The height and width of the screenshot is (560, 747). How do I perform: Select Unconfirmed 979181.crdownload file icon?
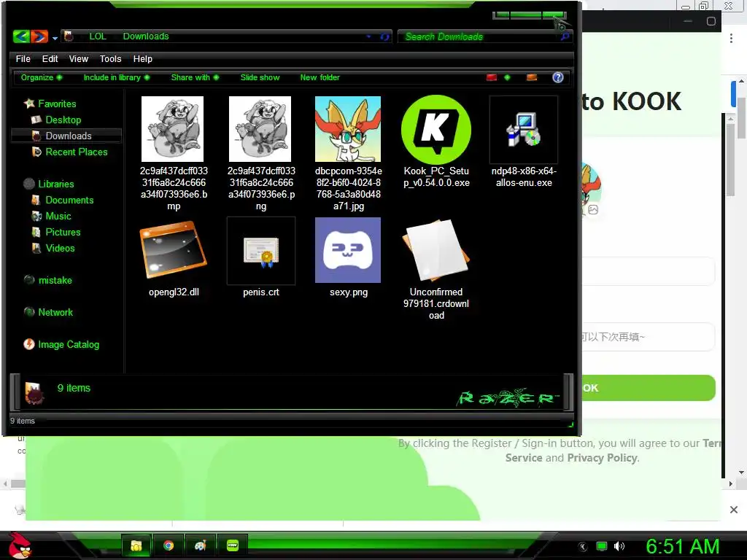tap(436, 251)
